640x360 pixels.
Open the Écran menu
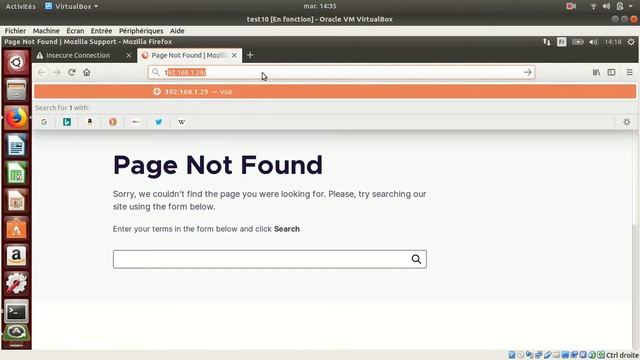click(75, 31)
